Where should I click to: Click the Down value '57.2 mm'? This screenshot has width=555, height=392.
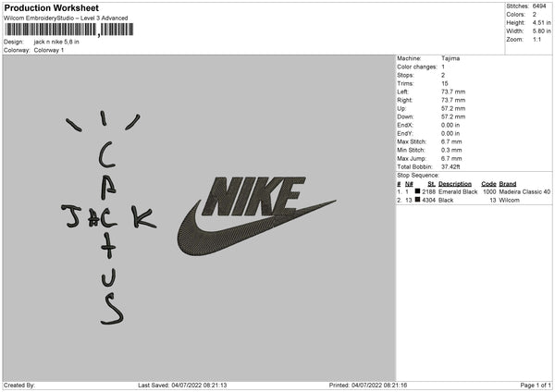click(x=453, y=116)
